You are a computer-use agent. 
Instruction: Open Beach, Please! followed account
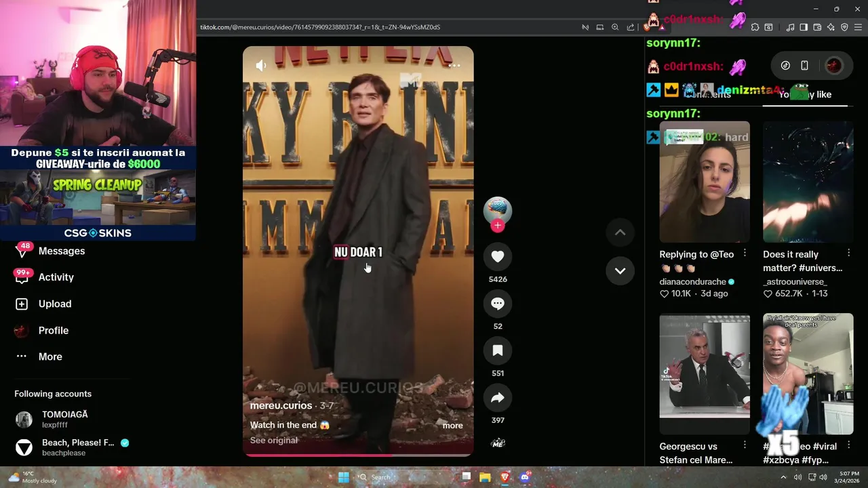pyautogui.click(x=71, y=447)
